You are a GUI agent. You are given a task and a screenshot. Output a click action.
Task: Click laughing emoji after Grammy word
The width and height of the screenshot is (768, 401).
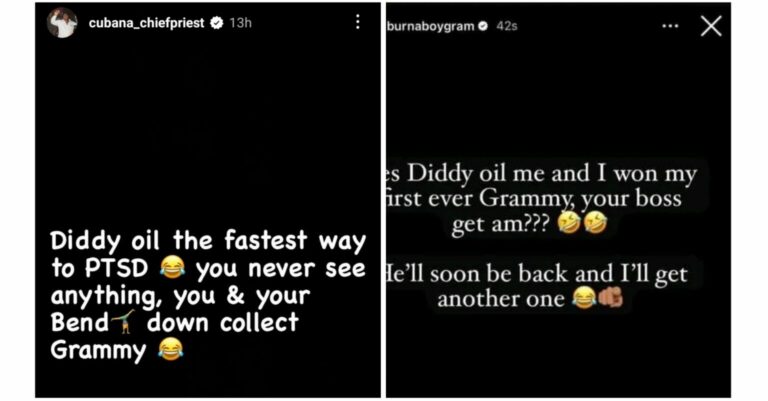point(171,349)
